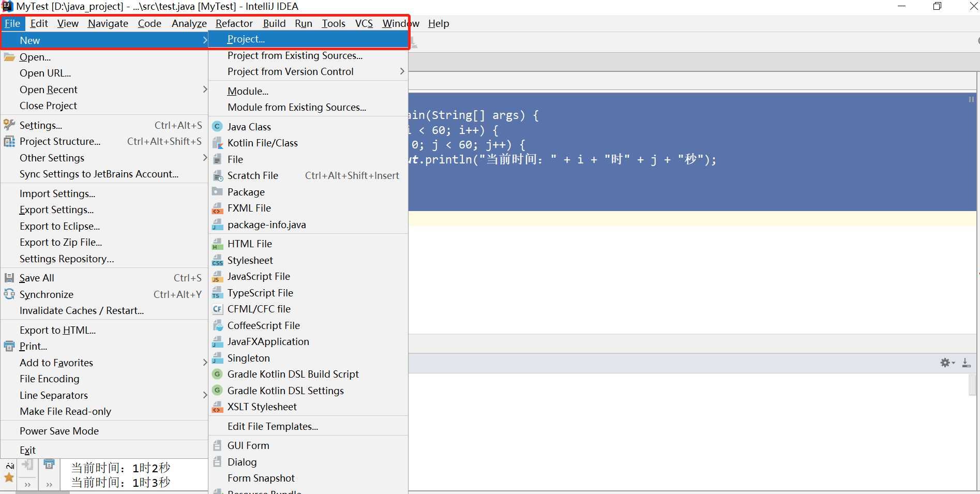Click the Gradle Kotlin DSL Settings icon
This screenshot has width=980, height=494.
coord(218,390)
